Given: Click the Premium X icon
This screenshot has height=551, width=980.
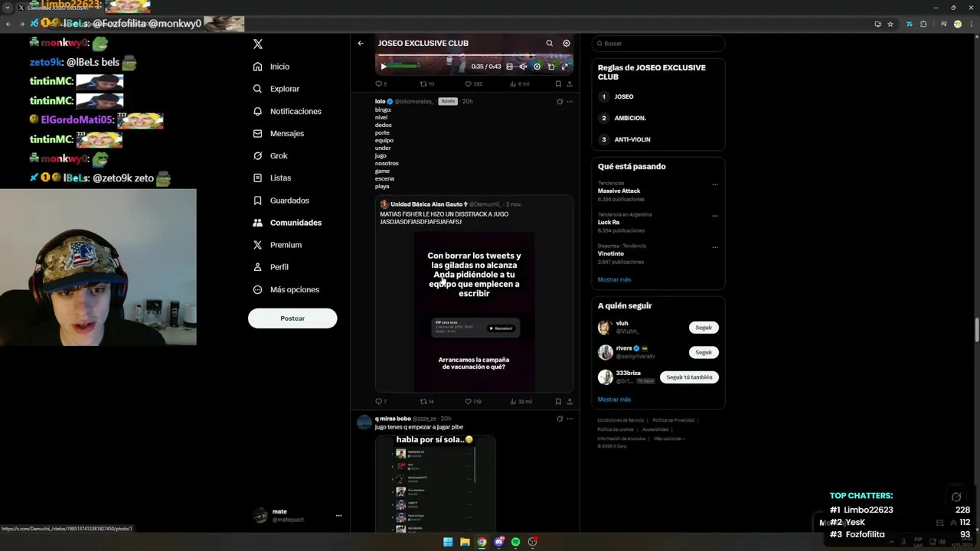Looking at the screenshot, I should (257, 245).
